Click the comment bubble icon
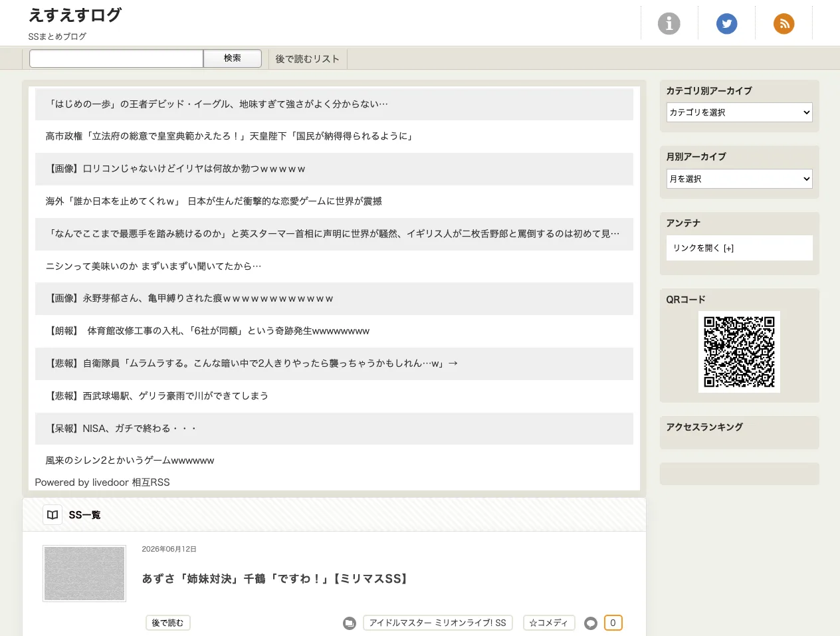Viewport: 840px width, 636px height. pyautogui.click(x=591, y=623)
